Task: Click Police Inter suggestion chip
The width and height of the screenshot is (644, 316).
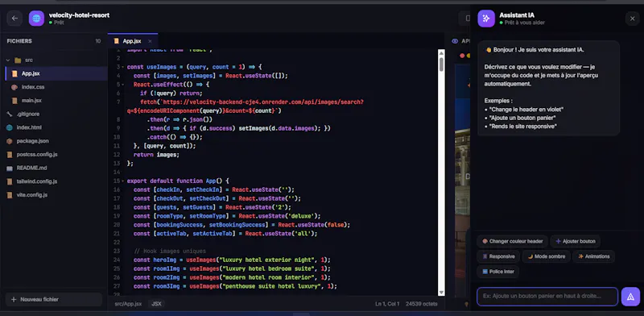Action: coord(498,272)
